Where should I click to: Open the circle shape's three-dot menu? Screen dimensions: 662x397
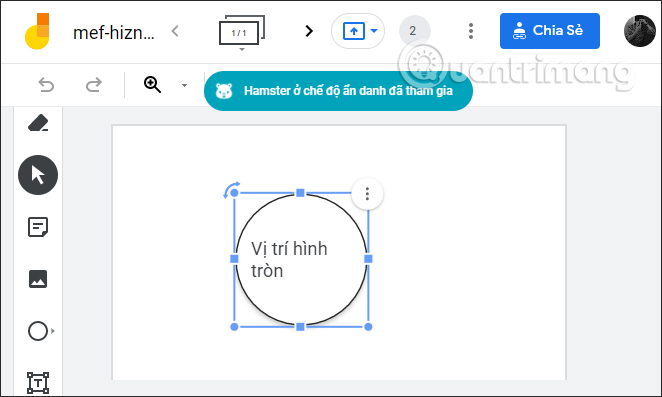tap(367, 193)
